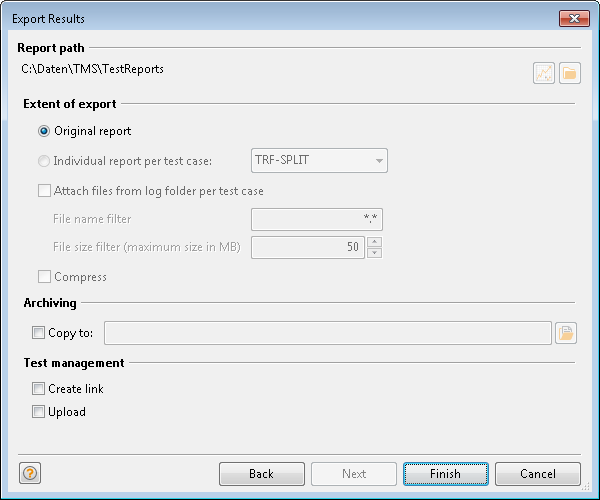
Task: Tick the Compress checkbox
Action: click(x=44, y=277)
